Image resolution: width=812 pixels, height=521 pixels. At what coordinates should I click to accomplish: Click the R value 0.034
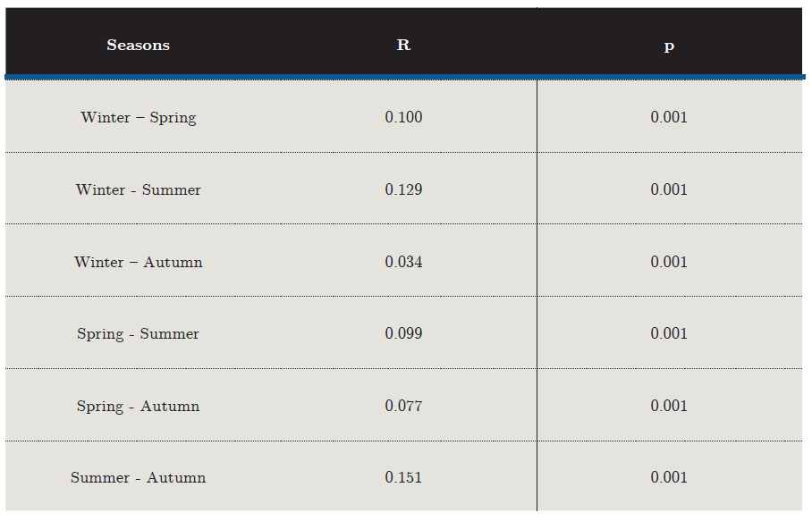click(x=403, y=262)
